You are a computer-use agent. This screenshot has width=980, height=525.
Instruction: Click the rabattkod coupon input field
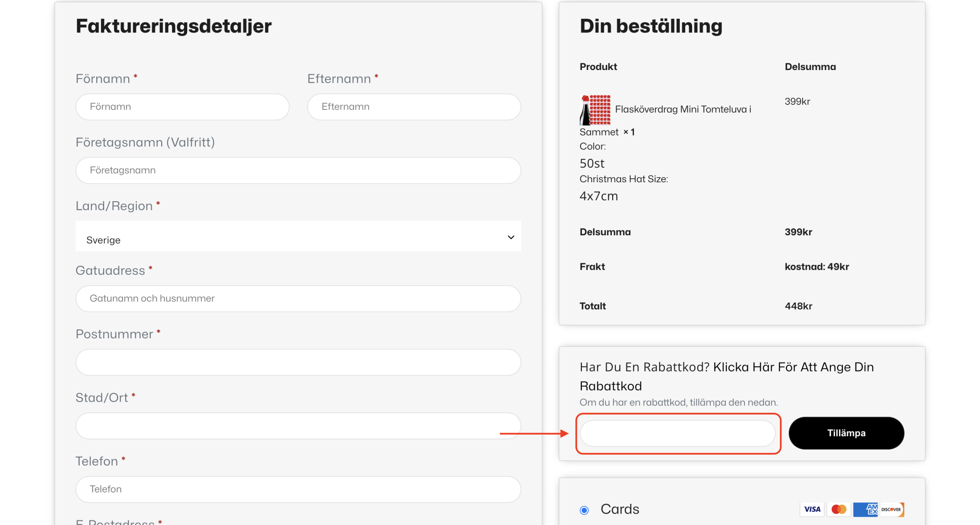(678, 433)
